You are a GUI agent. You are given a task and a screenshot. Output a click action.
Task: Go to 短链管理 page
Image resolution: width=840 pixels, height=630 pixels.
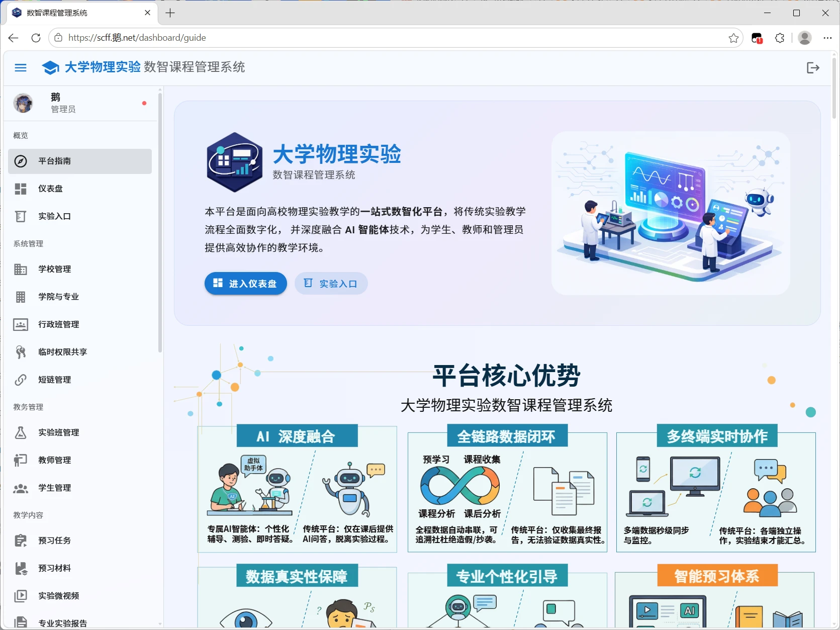point(80,380)
